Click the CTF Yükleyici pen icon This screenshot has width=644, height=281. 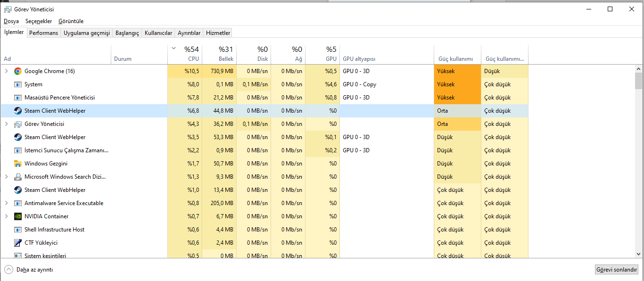(x=18, y=243)
